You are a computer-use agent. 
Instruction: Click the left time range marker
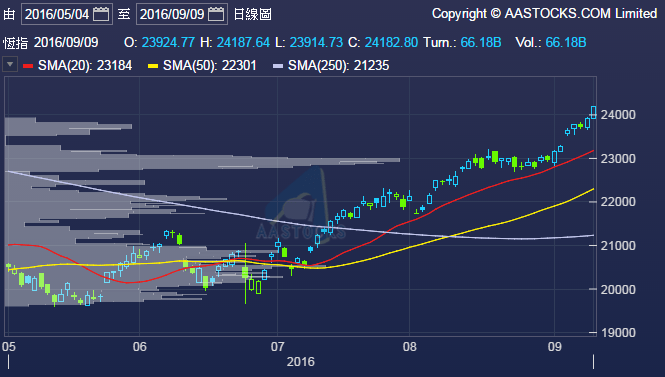[x=8, y=362]
